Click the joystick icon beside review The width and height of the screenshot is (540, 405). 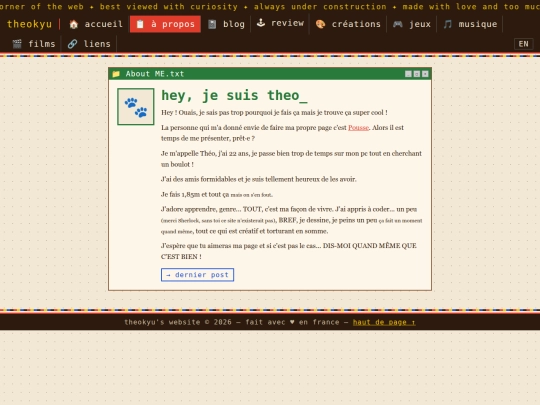pos(261,23)
